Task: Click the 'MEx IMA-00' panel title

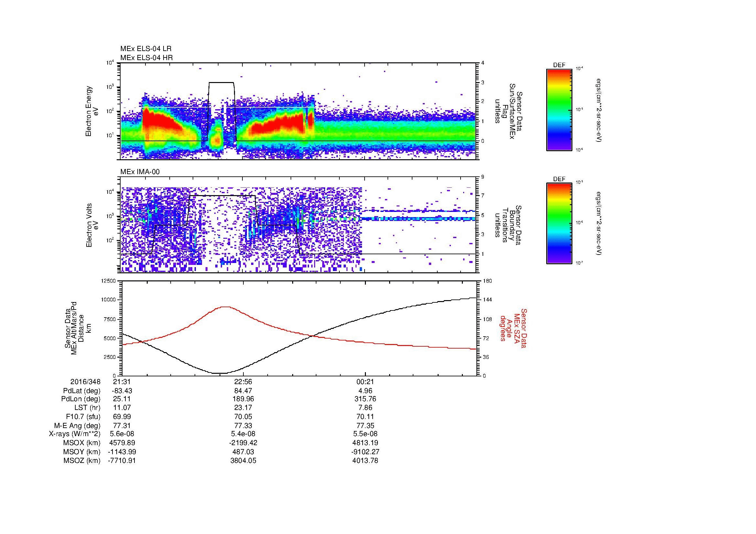Action: point(140,172)
